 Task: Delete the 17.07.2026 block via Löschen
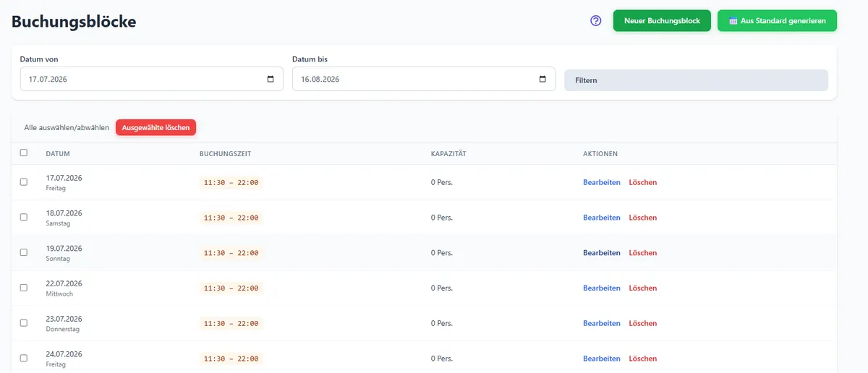pyautogui.click(x=643, y=182)
